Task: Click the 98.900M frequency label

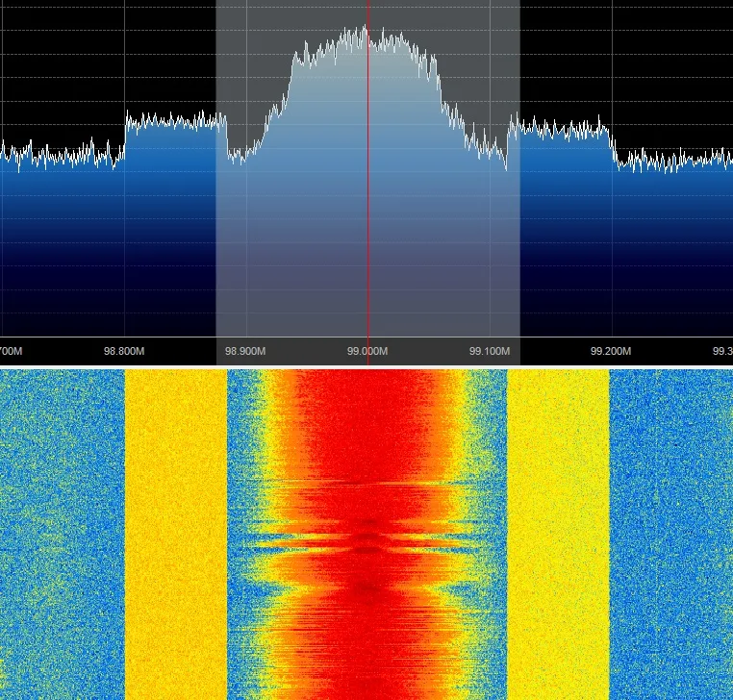Action: 245,351
